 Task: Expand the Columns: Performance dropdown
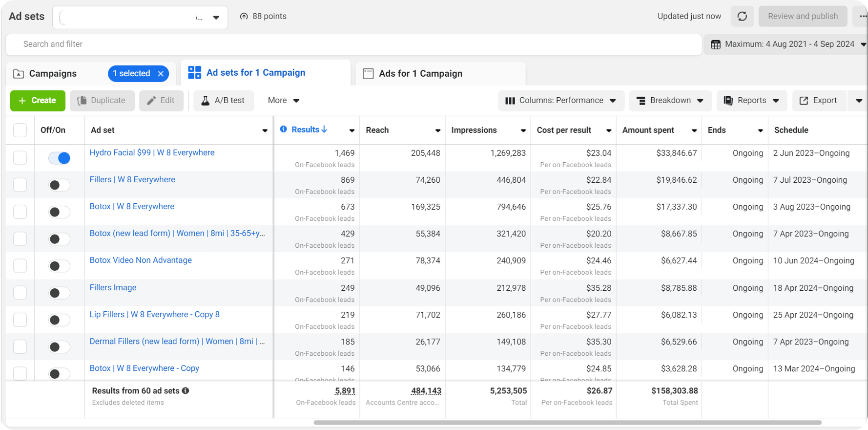point(560,101)
